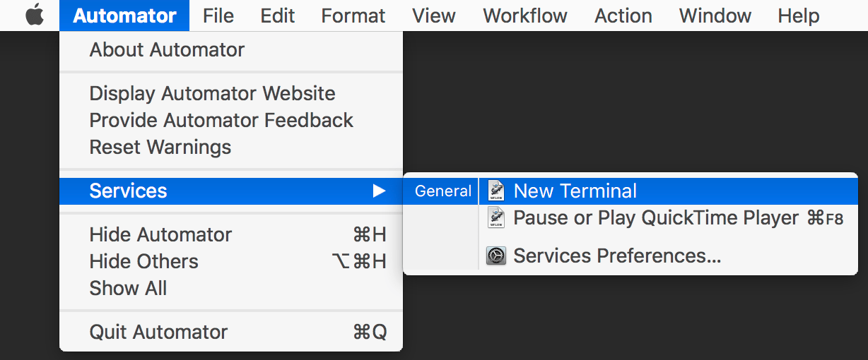The width and height of the screenshot is (868, 360).
Task: Click the Services Preferences gear icon
Action: pyautogui.click(x=496, y=256)
